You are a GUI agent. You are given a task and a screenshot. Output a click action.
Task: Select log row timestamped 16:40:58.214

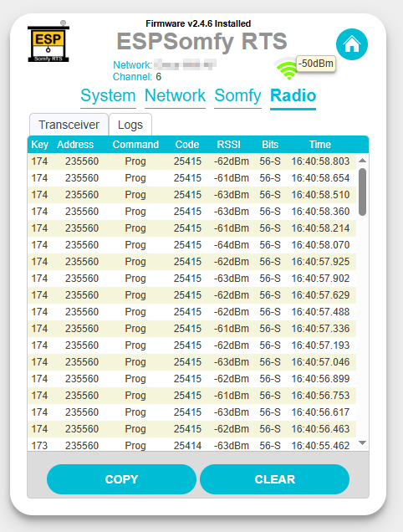[192, 228]
